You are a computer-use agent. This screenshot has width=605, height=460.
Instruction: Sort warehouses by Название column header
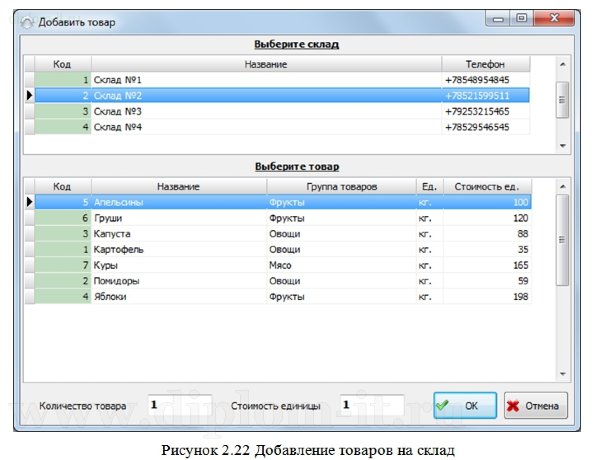pos(265,64)
